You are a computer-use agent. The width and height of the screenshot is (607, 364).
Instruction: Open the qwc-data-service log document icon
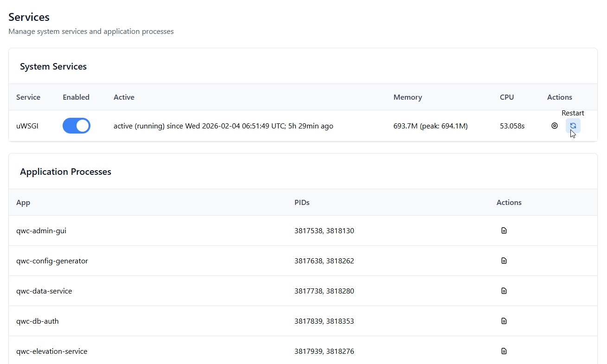504,291
